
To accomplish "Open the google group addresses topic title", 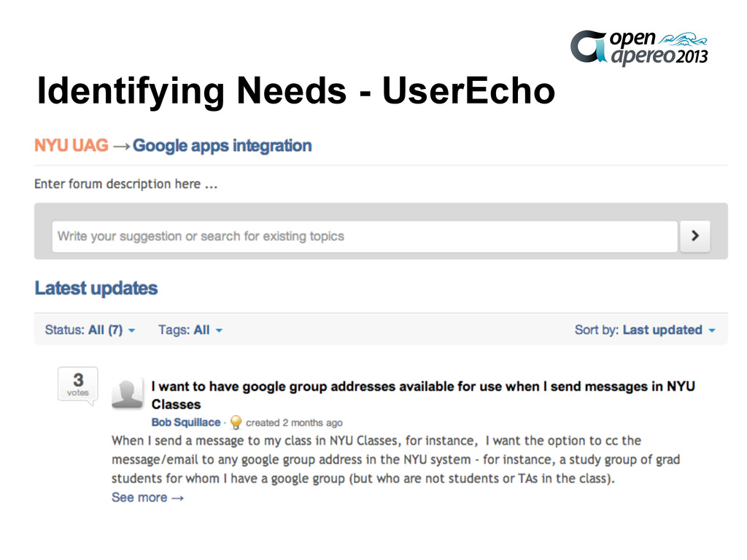I will pyautogui.click(x=423, y=395).
